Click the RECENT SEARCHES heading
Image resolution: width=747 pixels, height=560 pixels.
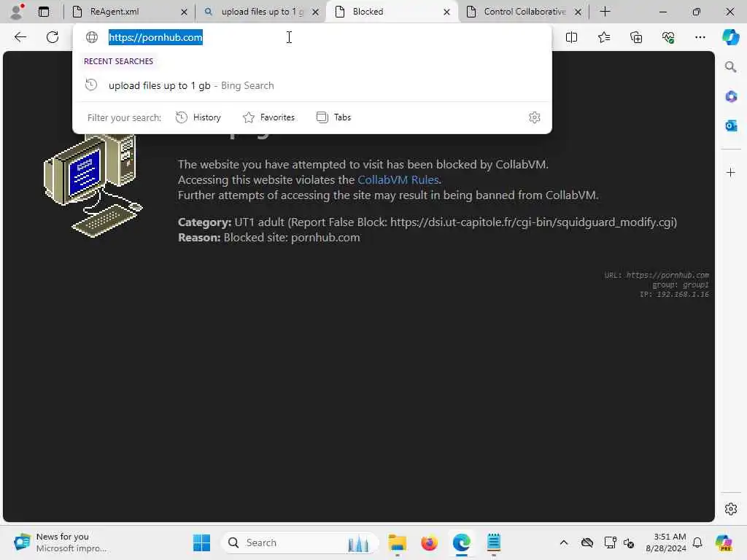click(119, 61)
